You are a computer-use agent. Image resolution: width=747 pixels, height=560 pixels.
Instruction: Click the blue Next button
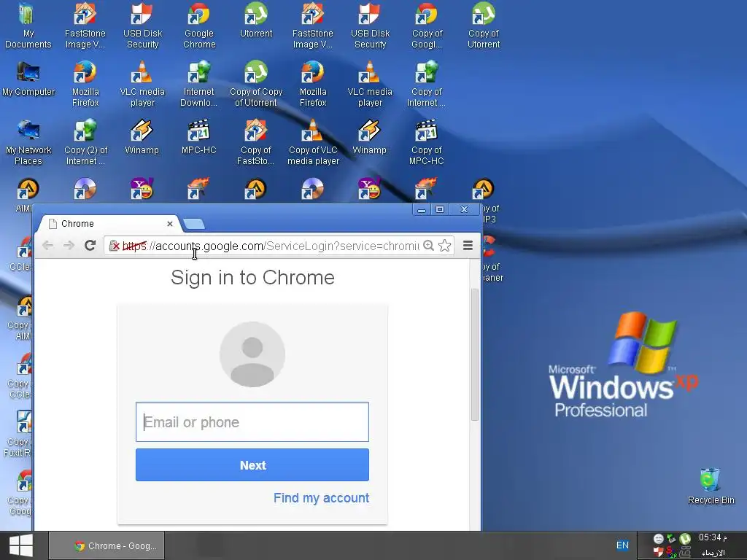point(252,464)
